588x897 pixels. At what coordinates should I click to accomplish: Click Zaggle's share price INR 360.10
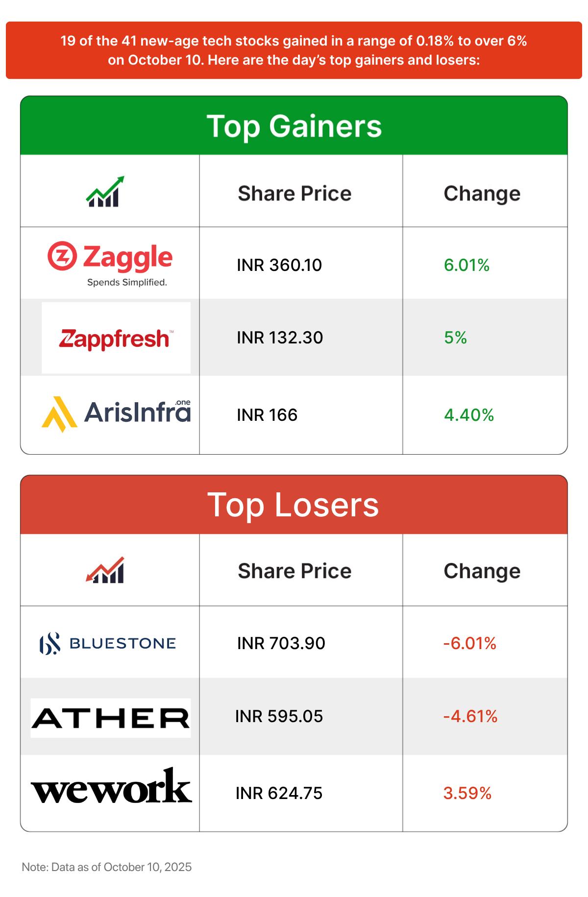(279, 265)
